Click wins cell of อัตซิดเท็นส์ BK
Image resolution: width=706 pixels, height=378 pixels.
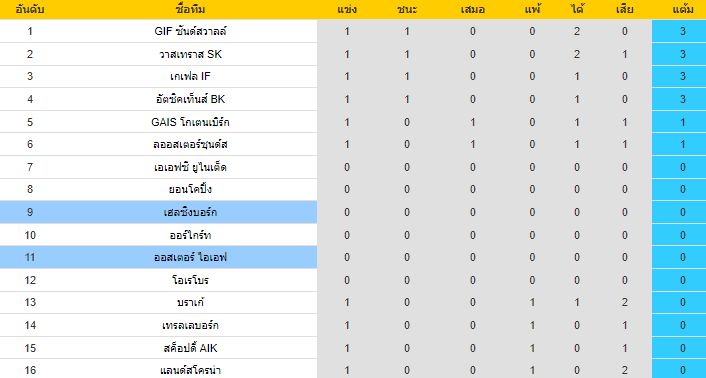point(407,99)
